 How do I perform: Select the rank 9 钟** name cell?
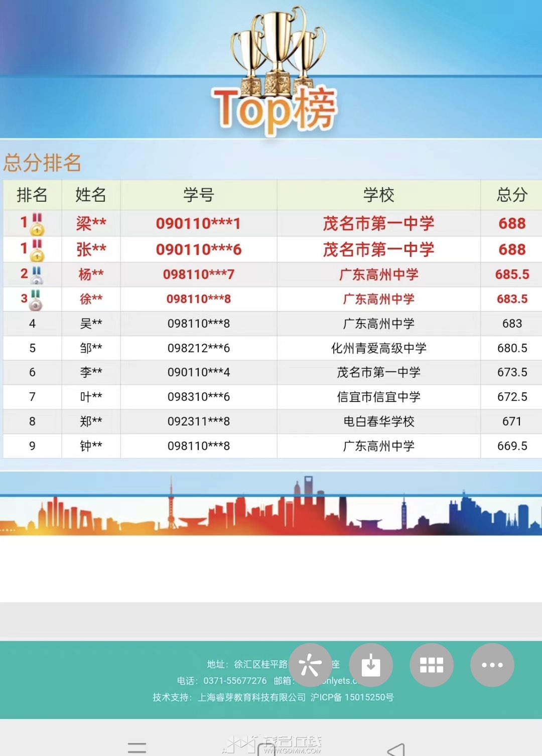click(91, 446)
